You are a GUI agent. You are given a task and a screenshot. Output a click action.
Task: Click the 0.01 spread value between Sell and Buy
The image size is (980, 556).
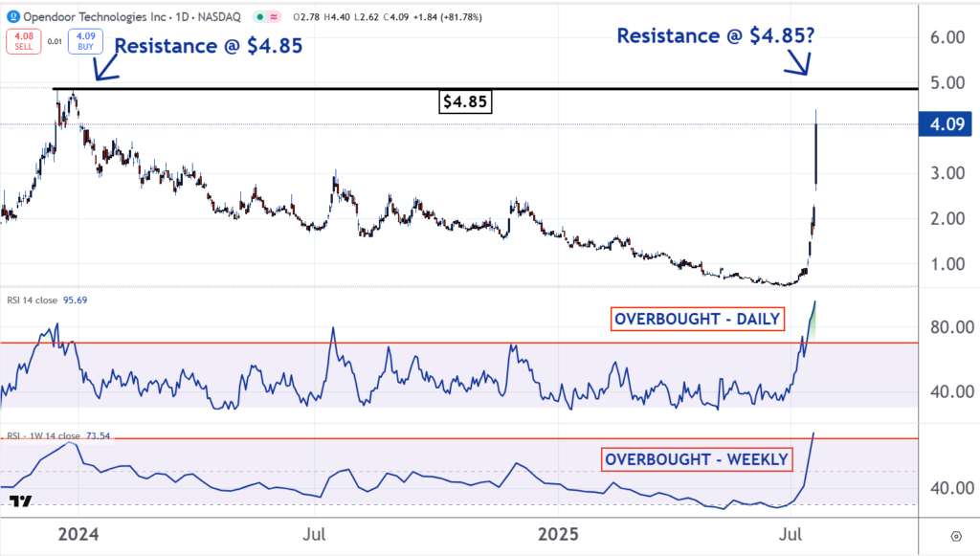55,42
